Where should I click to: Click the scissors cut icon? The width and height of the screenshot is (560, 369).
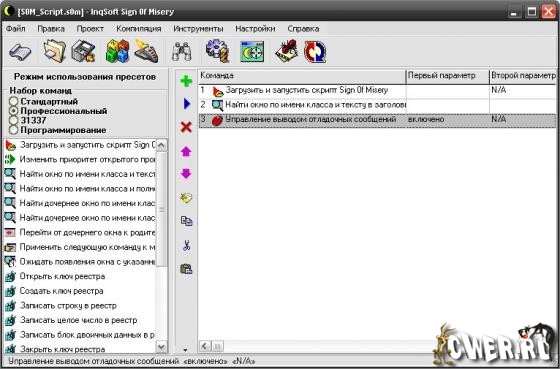186,245
